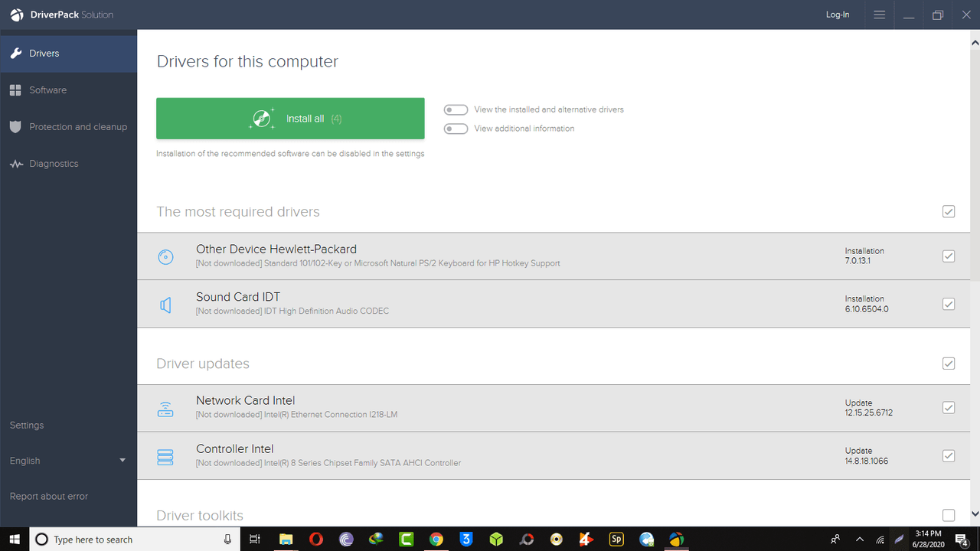Open network status in system tray
980x551 pixels.
point(880,539)
